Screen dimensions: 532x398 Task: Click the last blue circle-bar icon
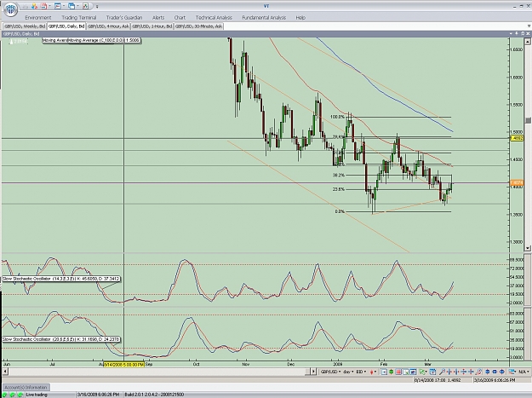click(x=502, y=372)
